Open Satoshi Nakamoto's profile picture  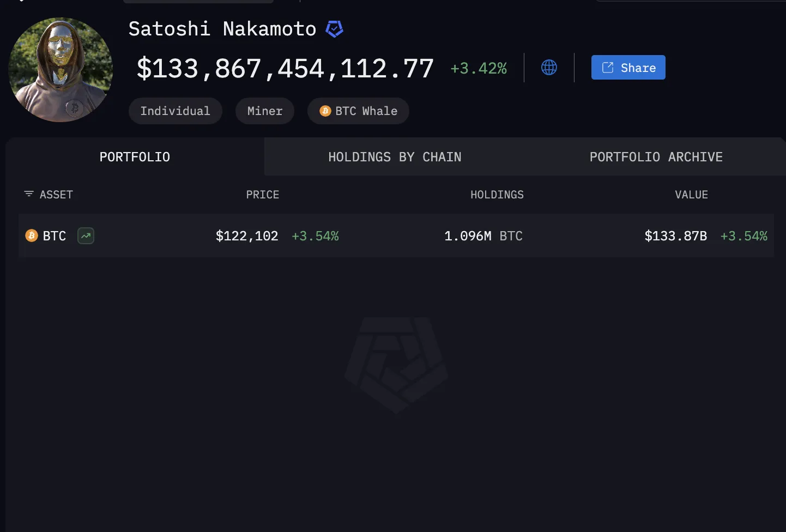(61, 70)
